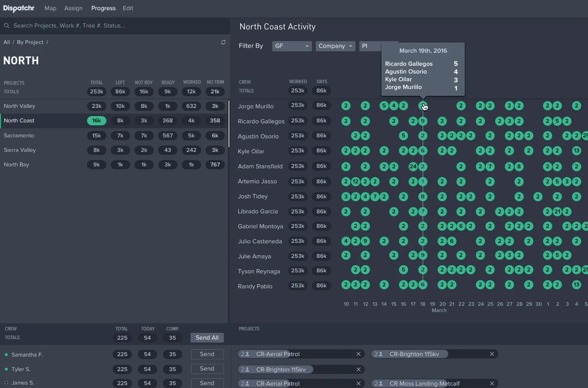Screen dimensions: 588x388
Task: Click the 567 ready badge for Sacramento
Action: (167, 135)
